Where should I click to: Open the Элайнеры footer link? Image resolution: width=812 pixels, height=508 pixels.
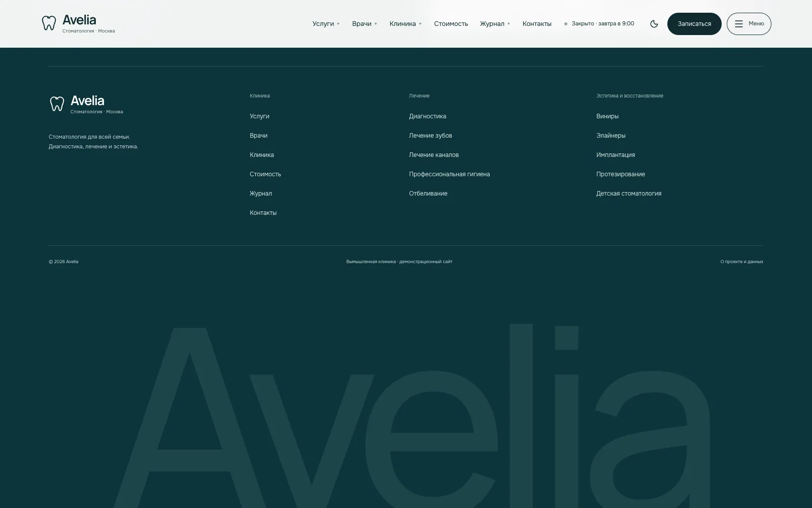click(611, 136)
